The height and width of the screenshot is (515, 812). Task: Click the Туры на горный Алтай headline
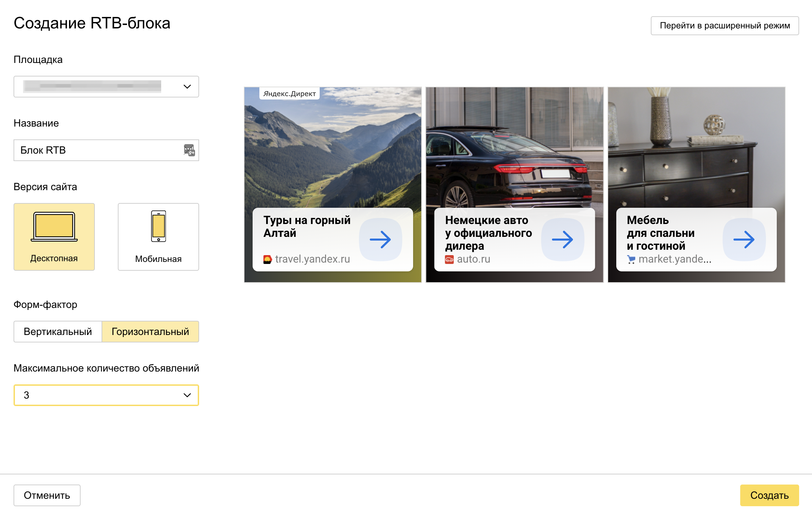tap(307, 226)
